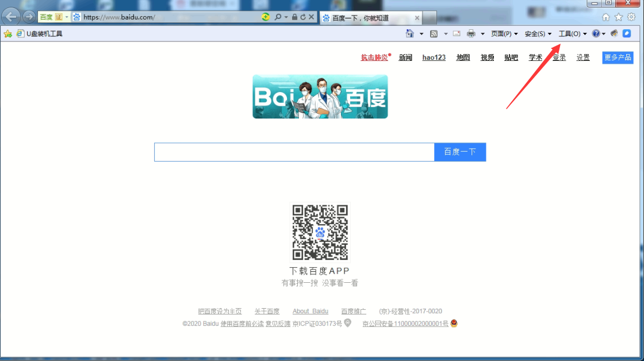644x361 pixels.
Task: Expand the Home button dropdown arrow
Action: [421, 34]
